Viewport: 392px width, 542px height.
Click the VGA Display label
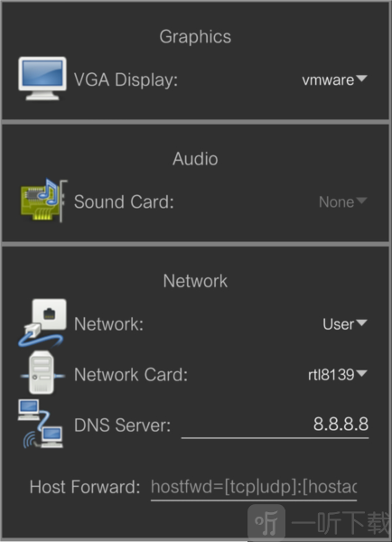tap(126, 80)
